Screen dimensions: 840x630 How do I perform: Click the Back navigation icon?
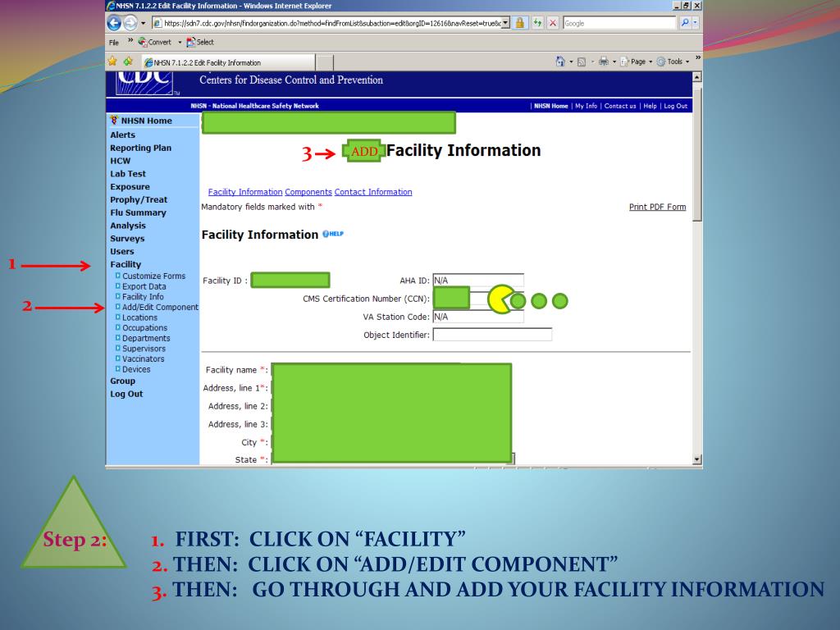tap(113, 23)
